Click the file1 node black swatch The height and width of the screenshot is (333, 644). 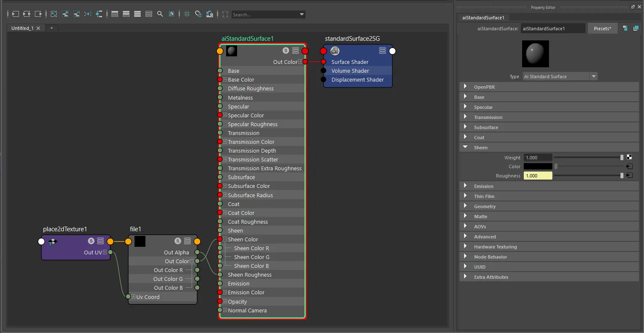[x=140, y=241]
